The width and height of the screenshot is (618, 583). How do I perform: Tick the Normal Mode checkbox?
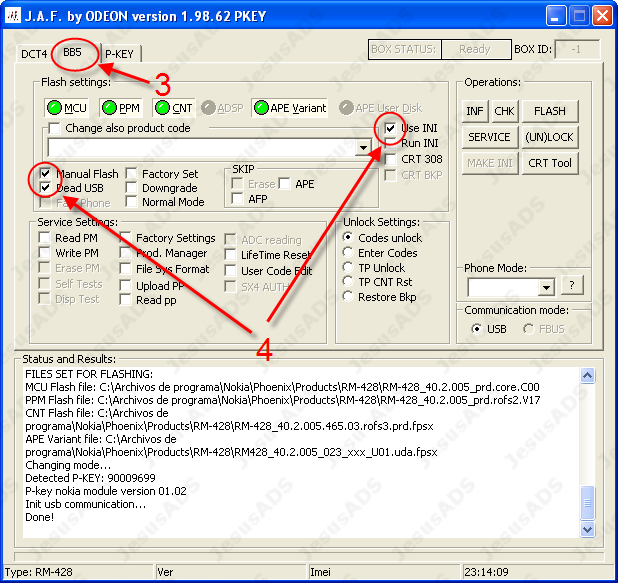[x=131, y=202]
